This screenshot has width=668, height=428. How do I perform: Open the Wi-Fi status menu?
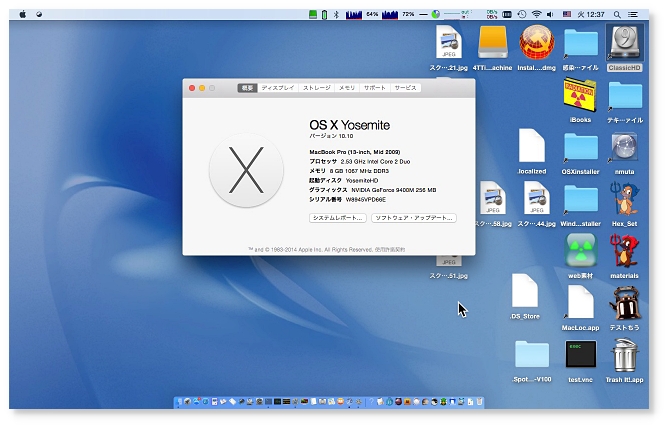[536, 14]
